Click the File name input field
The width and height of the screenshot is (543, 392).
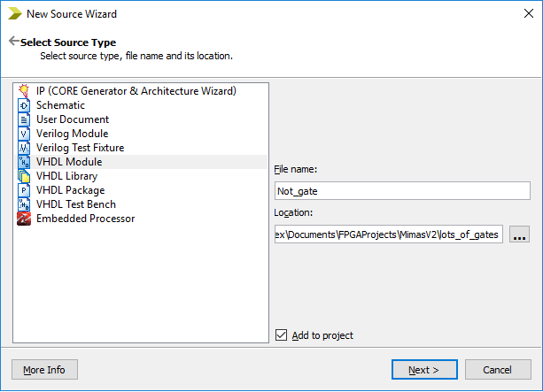pyautogui.click(x=402, y=191)
